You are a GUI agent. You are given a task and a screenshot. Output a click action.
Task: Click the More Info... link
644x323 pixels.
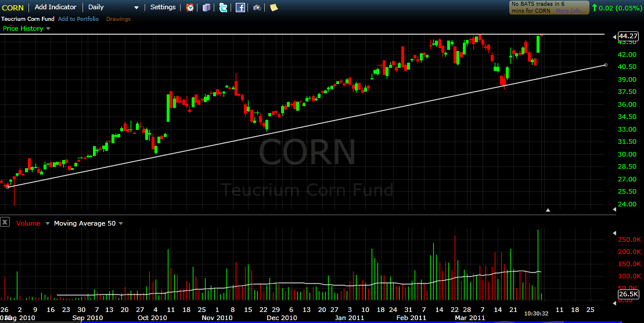(571, 11)
